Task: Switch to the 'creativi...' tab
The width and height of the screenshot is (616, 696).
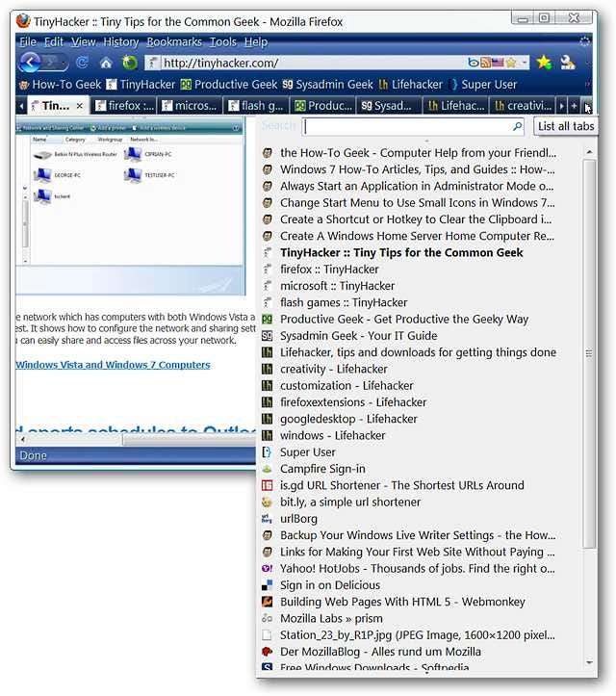Action: [x=522, y=106]
